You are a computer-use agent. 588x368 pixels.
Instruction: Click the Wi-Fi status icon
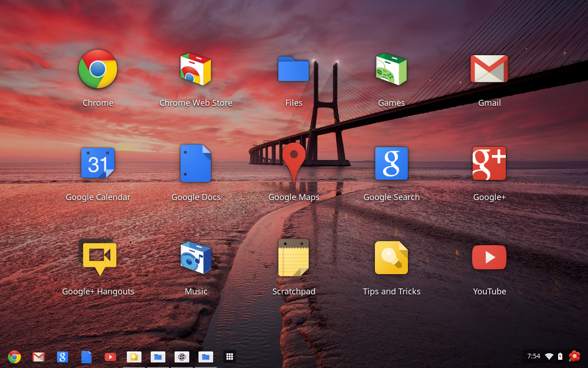point(549,356)
